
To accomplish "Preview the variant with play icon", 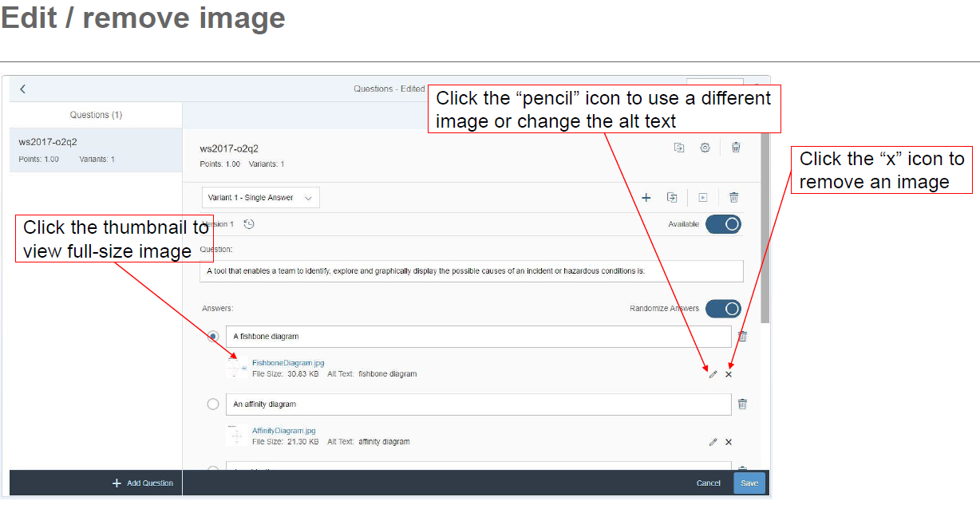I will pyautogui.click(x=703, y=198).
